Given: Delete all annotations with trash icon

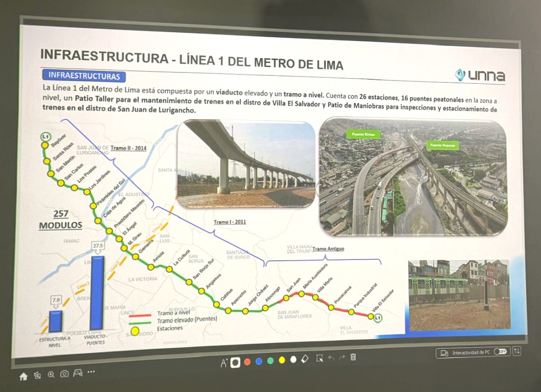Looking at the screenshot, I should [353, 357].
